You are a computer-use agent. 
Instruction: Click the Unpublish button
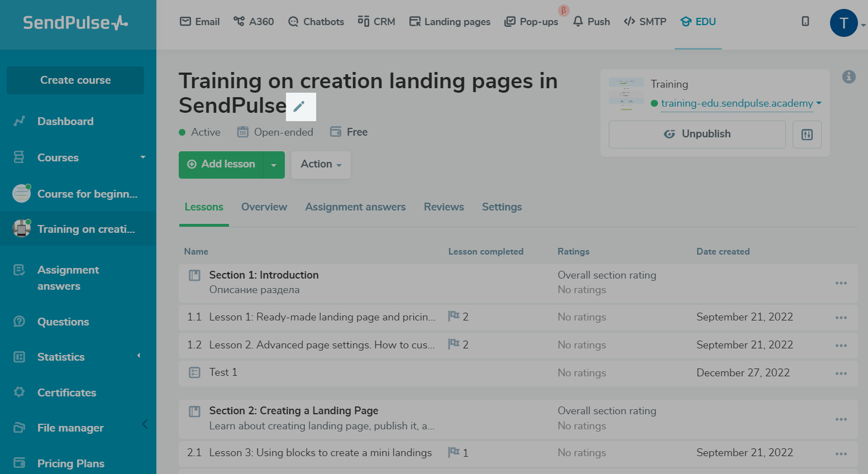coord(697,135)
